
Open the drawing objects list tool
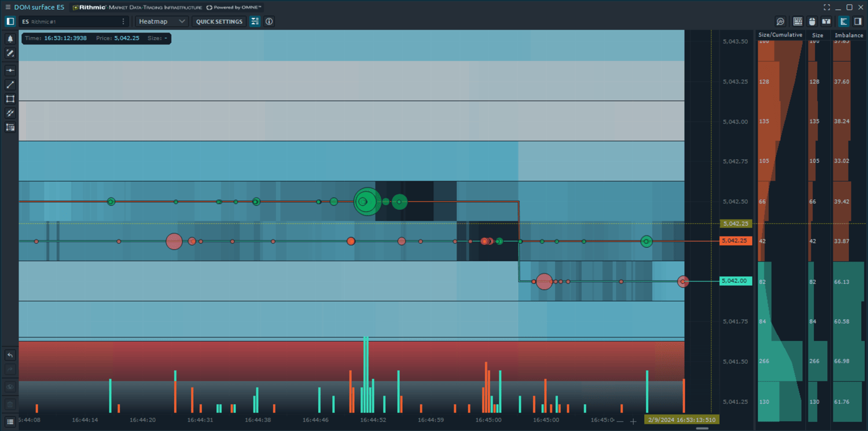[x=10, y=127]
